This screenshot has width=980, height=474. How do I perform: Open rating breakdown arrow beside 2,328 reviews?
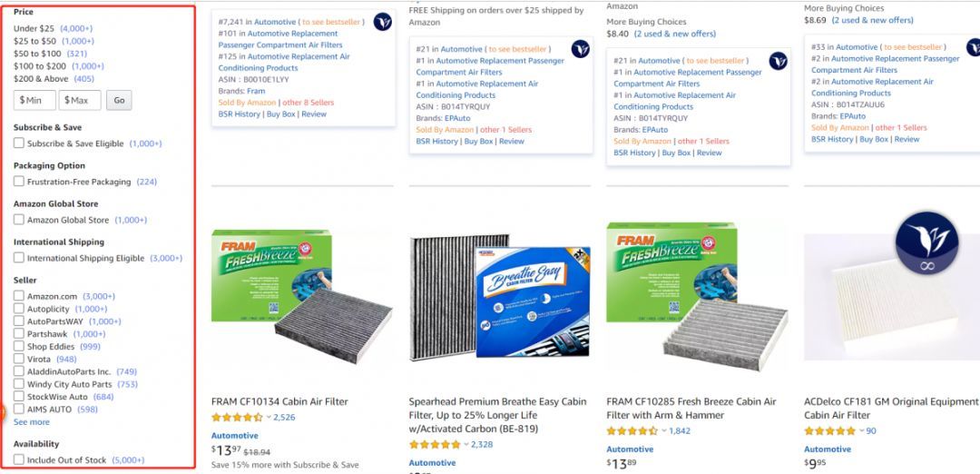466,445
